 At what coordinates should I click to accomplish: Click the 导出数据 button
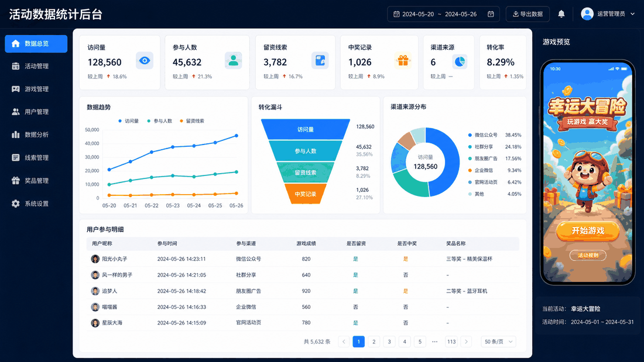527,14
